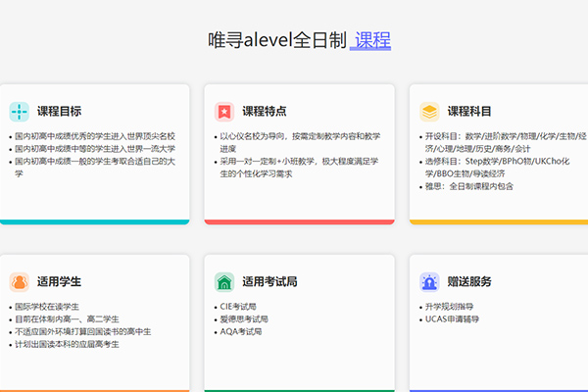Click the bullet 雅思：全日制课程内包含
This screenshot has height=392, width=588.
(x=469, y=186)
